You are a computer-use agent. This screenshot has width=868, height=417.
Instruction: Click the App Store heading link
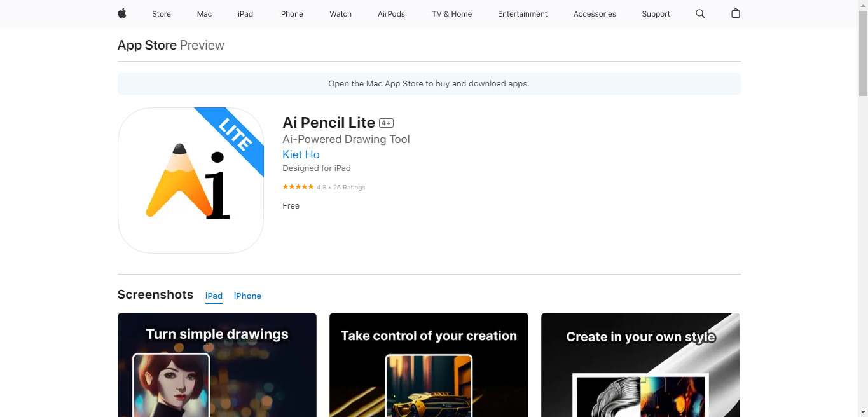147,45
